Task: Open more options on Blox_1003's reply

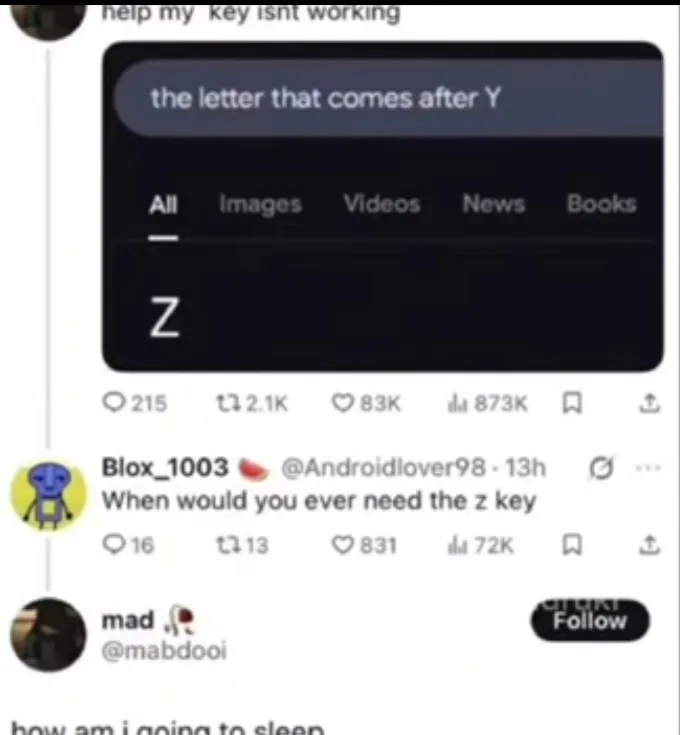Action: [x=648, y=467]
